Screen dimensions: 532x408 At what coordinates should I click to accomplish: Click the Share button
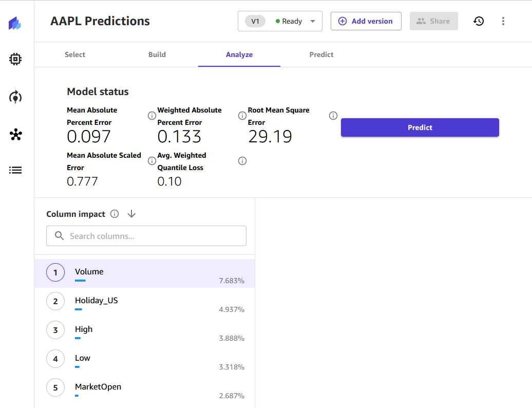(x=433, y=21)
